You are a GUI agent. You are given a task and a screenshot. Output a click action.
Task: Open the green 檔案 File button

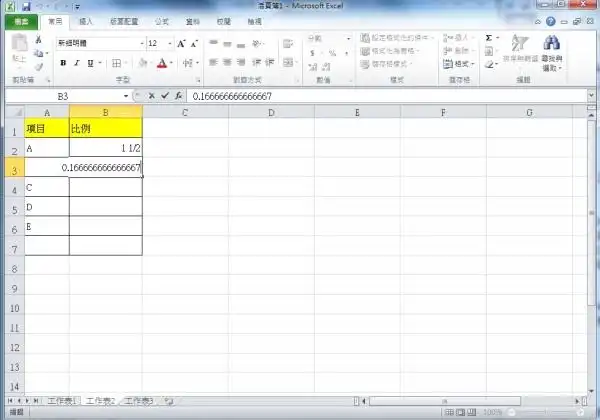22,20
